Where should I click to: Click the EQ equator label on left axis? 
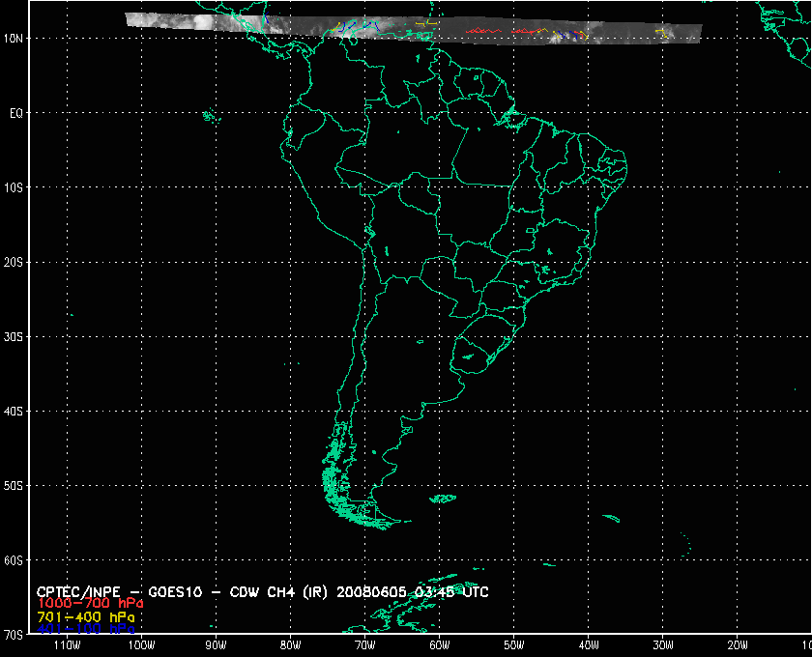pyautogui.click(x=15, y=113)
